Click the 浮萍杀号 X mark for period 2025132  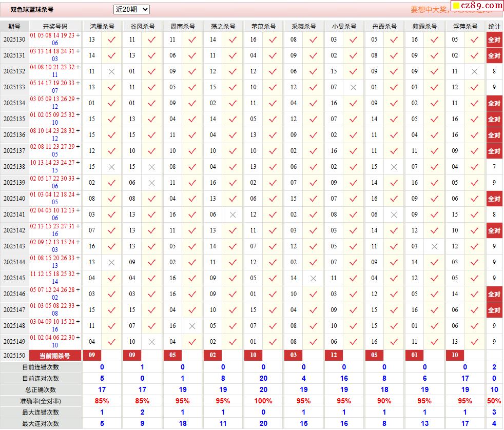pos(474,71)
